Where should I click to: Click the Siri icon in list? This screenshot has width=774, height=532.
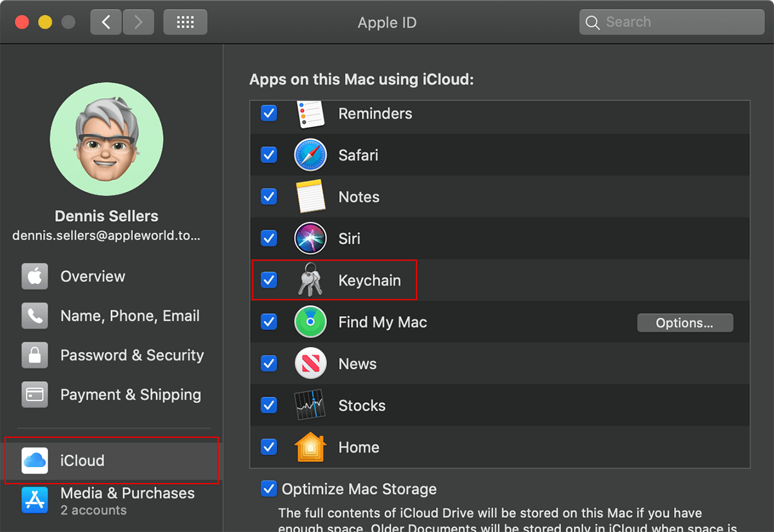(310, 239)
